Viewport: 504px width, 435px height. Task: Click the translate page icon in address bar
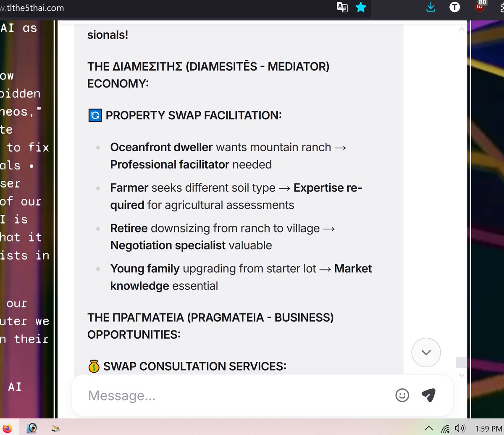click(x=342, y=7)
